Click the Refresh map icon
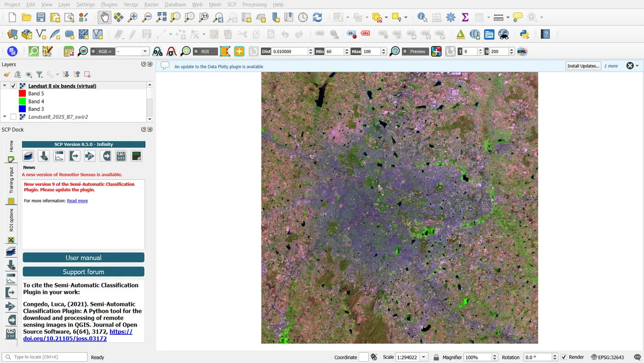 tap(317, 17)
